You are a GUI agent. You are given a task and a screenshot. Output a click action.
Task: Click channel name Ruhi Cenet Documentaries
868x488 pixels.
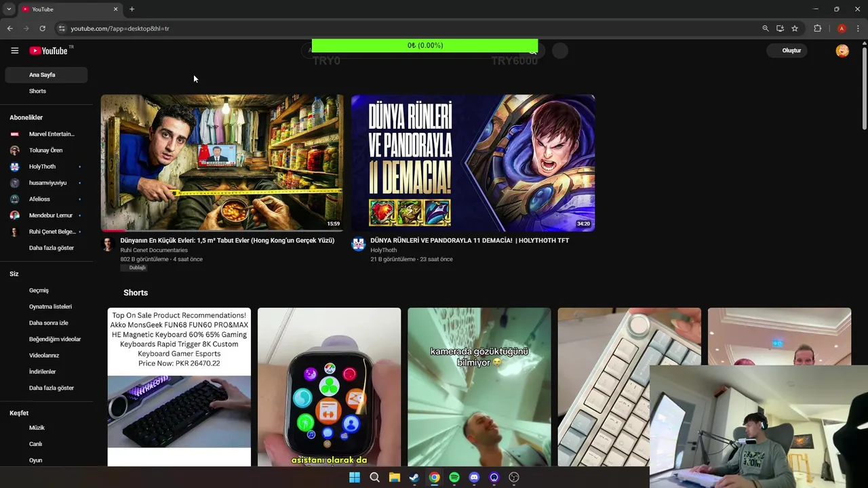point(154,250)
